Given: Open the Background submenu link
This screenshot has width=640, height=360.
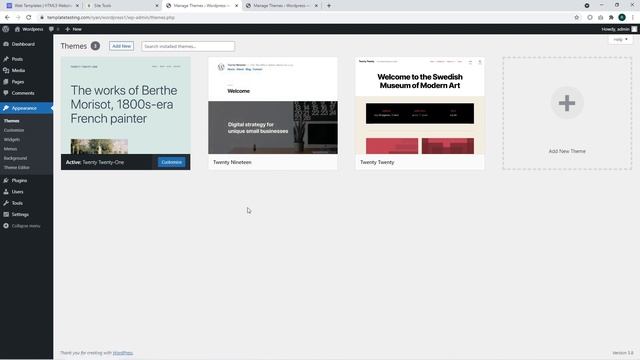Looking at the screenshot, I should tap(16, 158).
